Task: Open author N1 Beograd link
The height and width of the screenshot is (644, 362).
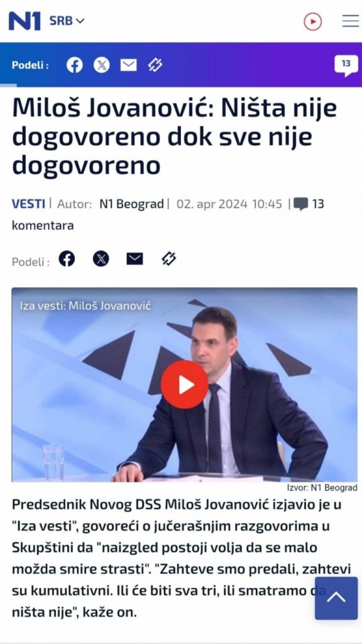Action: point(131,204)
